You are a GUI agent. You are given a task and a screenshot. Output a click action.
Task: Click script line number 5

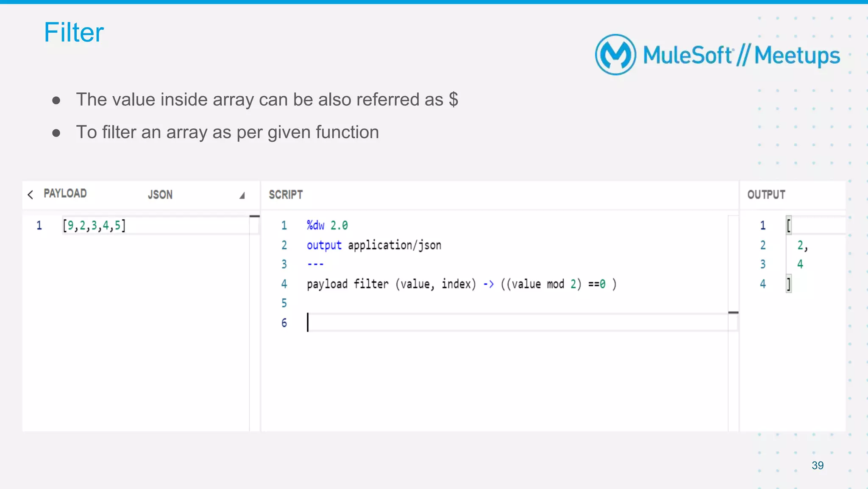coord(284,303)
